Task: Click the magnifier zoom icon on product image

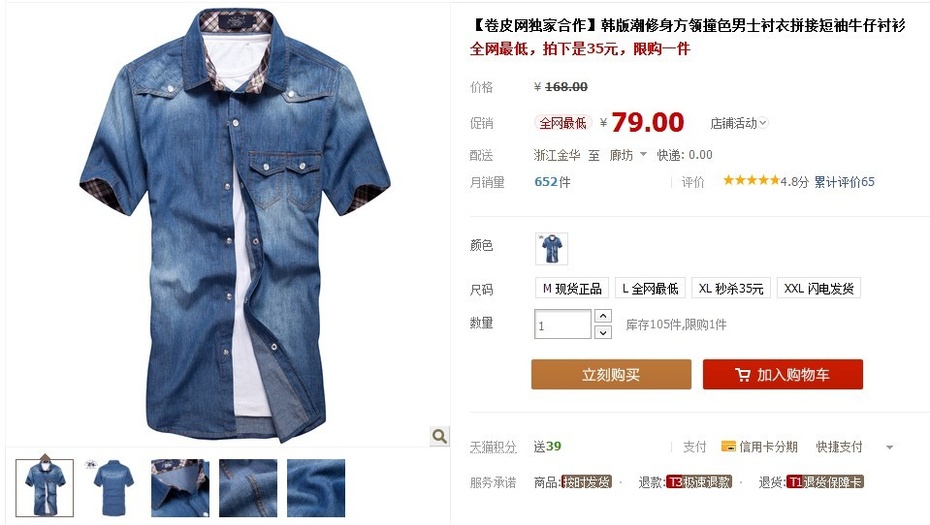Action: [439, 436]
